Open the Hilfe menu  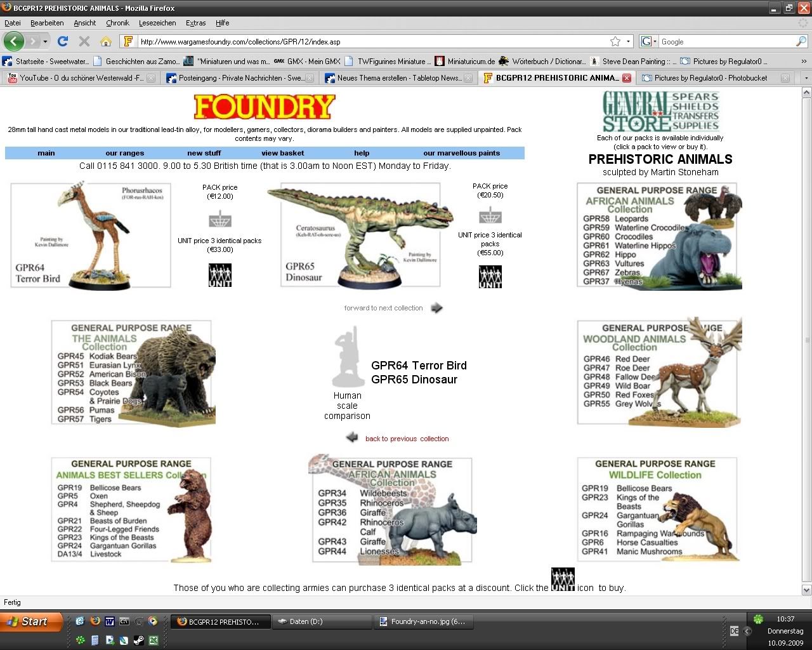(222, 23)
